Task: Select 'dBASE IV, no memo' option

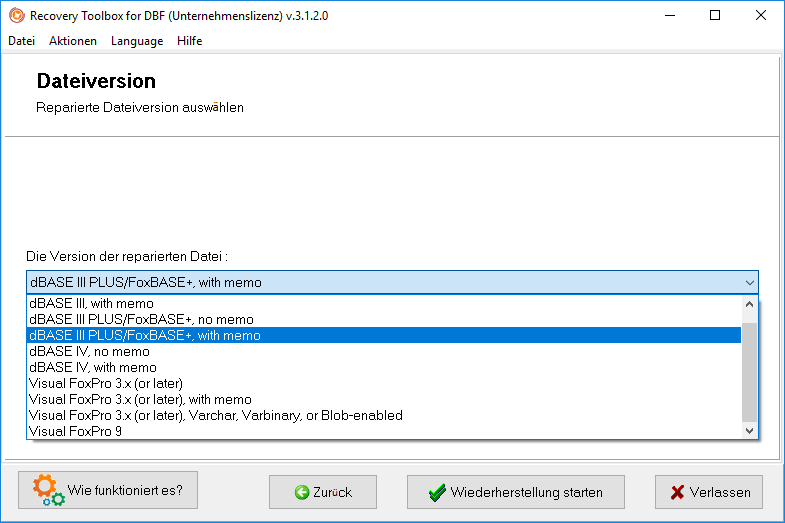Action: click(x=383, y=351)
